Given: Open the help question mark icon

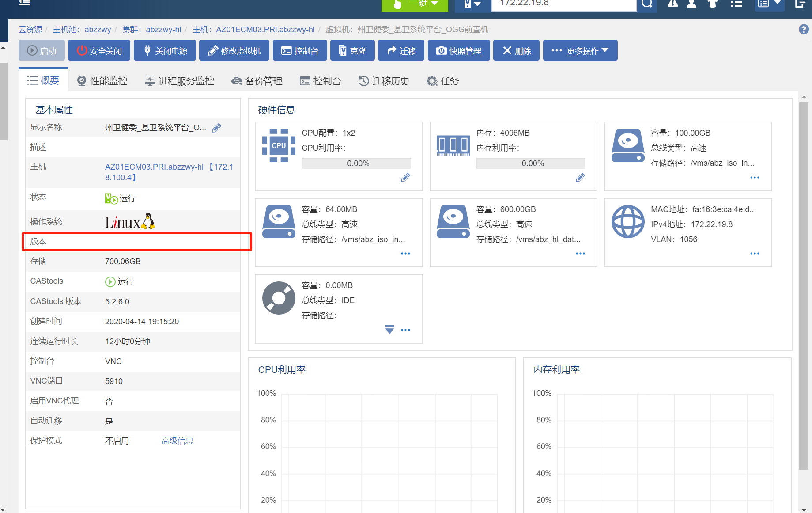Looking at the screenshot, I should click(x=804, y=29).
